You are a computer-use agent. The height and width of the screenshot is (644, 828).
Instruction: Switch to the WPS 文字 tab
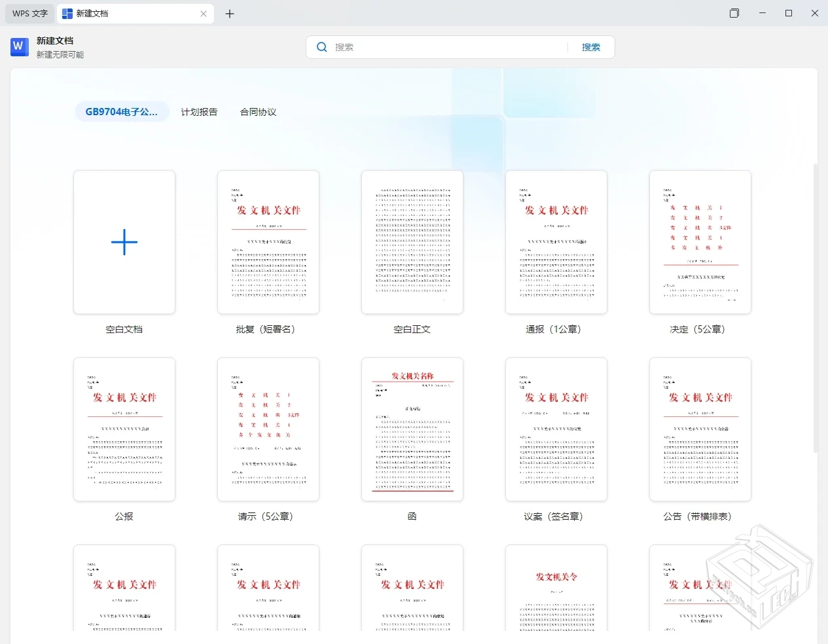29,13
